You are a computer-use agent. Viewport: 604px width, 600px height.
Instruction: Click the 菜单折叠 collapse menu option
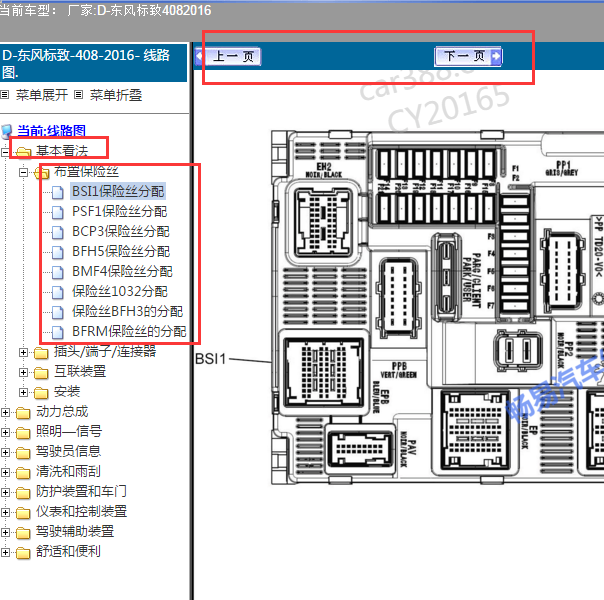coord(116,95)
